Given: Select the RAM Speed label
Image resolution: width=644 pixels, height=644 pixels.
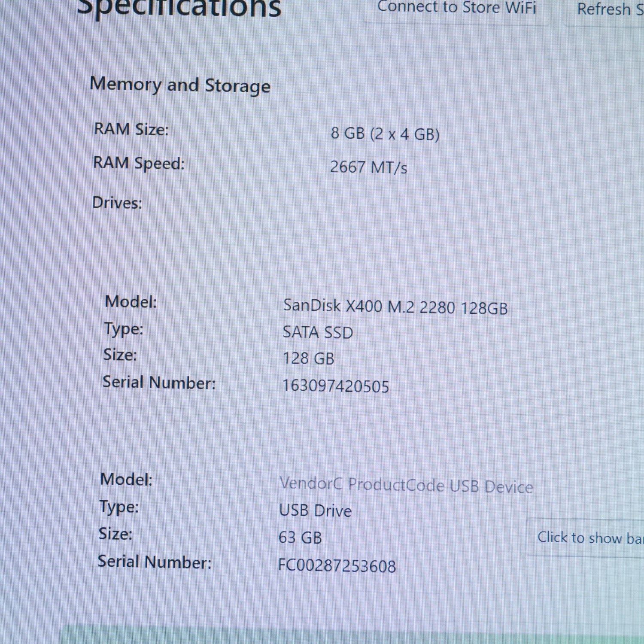Looking at the screenshot, I should 139,164.
